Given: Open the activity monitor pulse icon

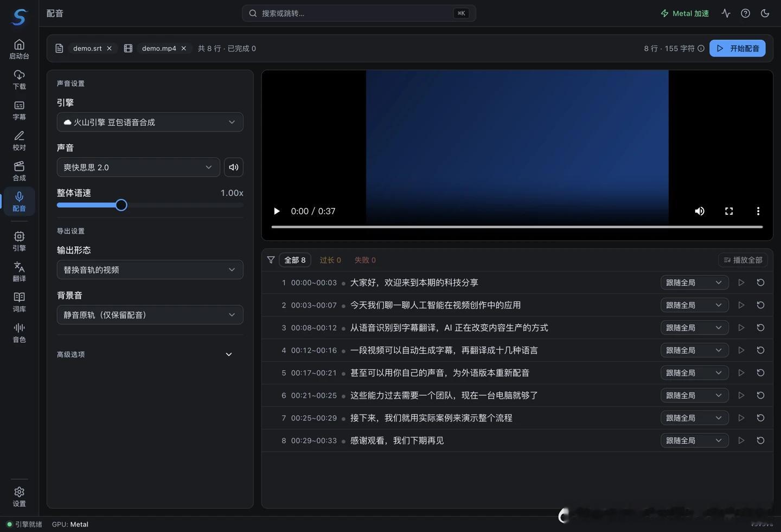Looking at the screenshot, I should pyautogui.click(x=726, y=14).
